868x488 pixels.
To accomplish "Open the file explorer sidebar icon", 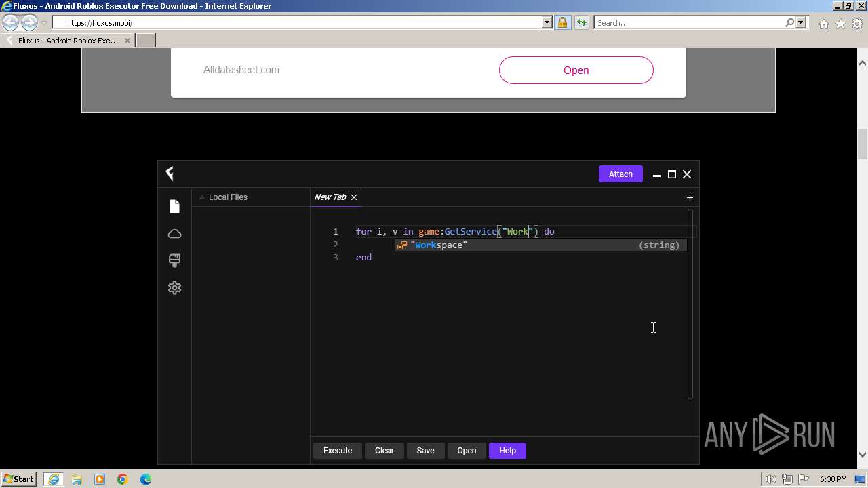I will (174, 207).
